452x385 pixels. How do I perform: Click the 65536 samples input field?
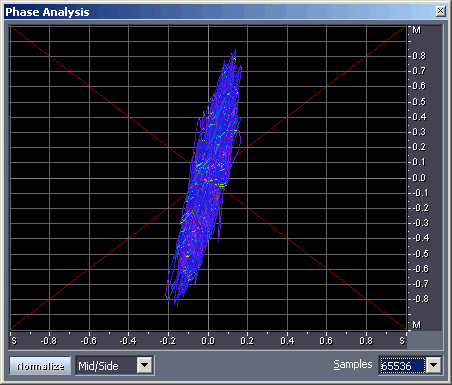tap(403, 366)
